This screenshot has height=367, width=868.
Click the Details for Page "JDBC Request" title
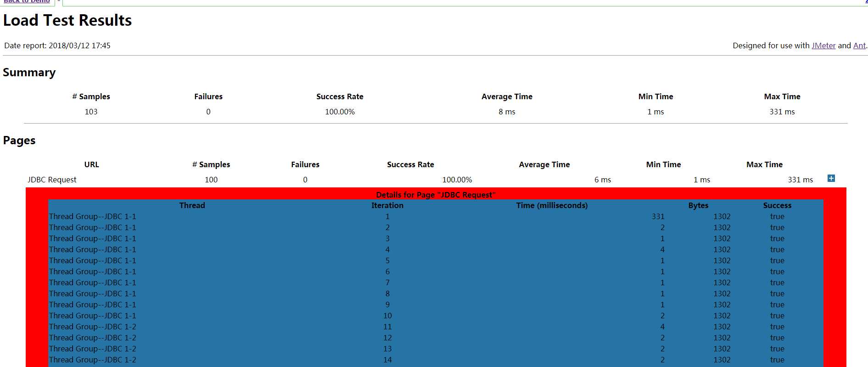[x=436, y=195]
